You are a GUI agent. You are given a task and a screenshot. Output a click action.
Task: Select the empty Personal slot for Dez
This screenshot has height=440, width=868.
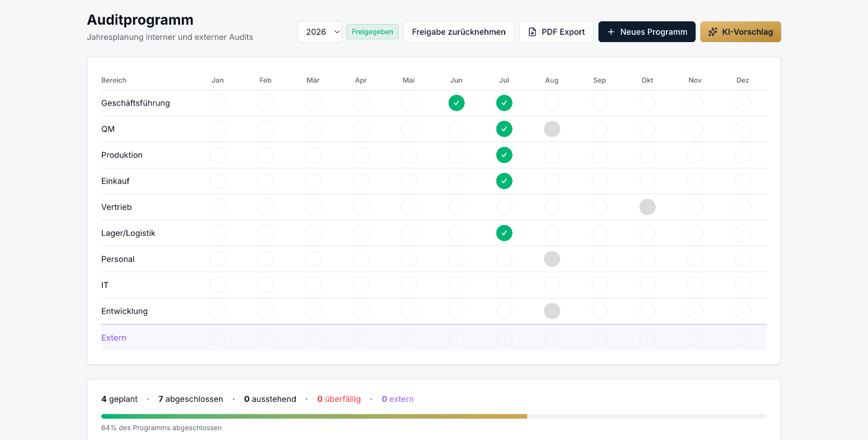[743, 259]
